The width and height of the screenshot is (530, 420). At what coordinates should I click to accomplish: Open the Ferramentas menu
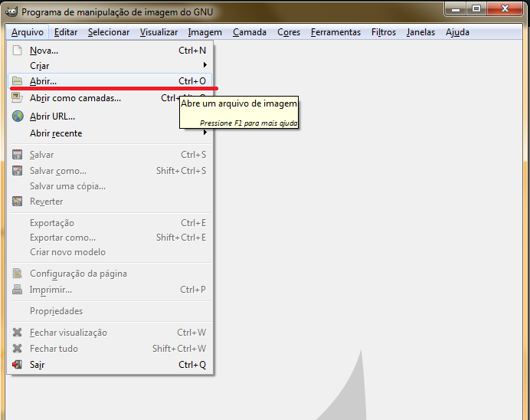point(335,32)
